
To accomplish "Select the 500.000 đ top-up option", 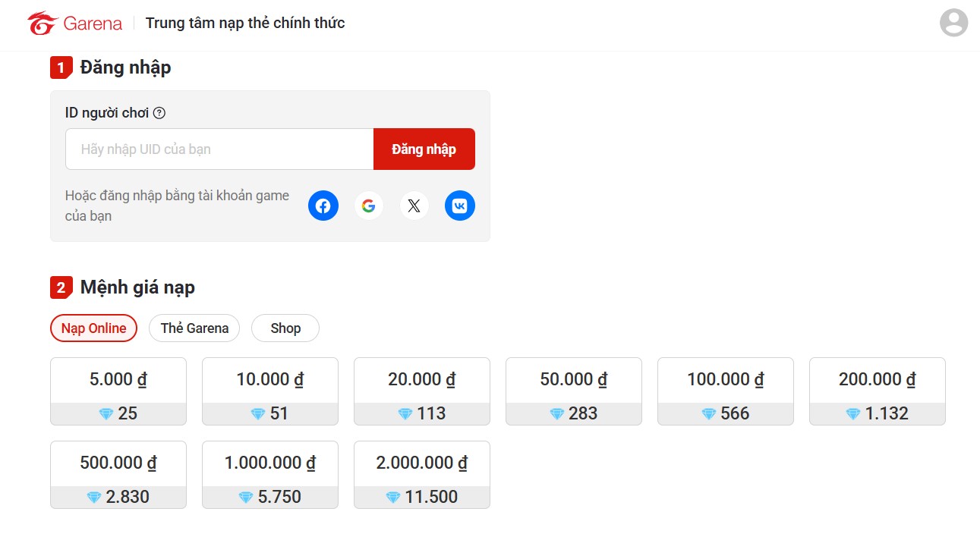I will [x=118, y=475].
